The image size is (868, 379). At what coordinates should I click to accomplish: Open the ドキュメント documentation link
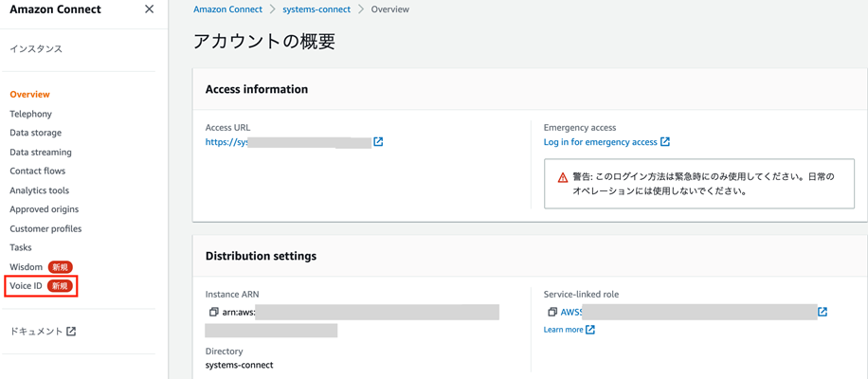(37, 332)
